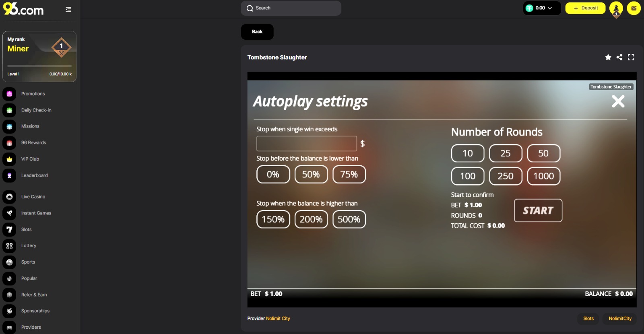Collapse the sidebar hamburger menu
Screen dimensions: 644x334
(68, 9)
